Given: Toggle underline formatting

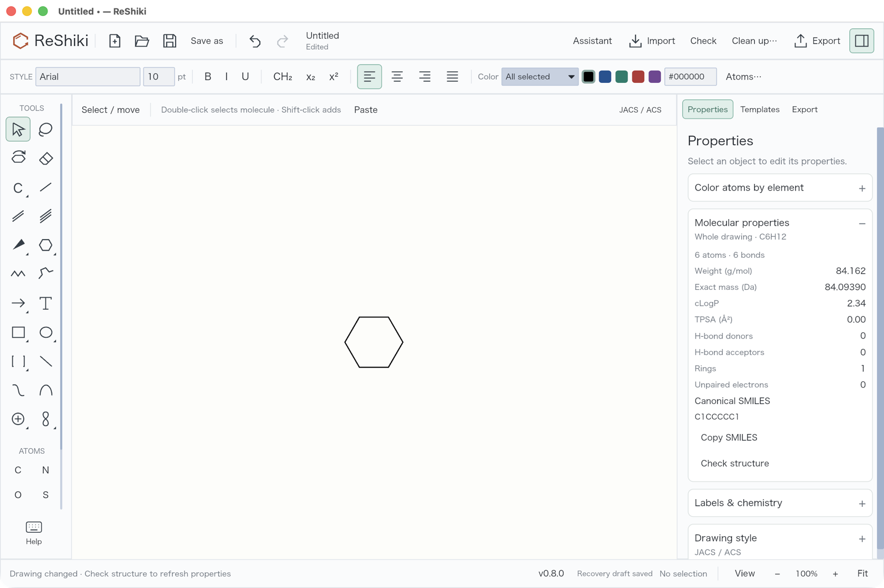Looking at the screenshot, I should click(x=245, y=77).
